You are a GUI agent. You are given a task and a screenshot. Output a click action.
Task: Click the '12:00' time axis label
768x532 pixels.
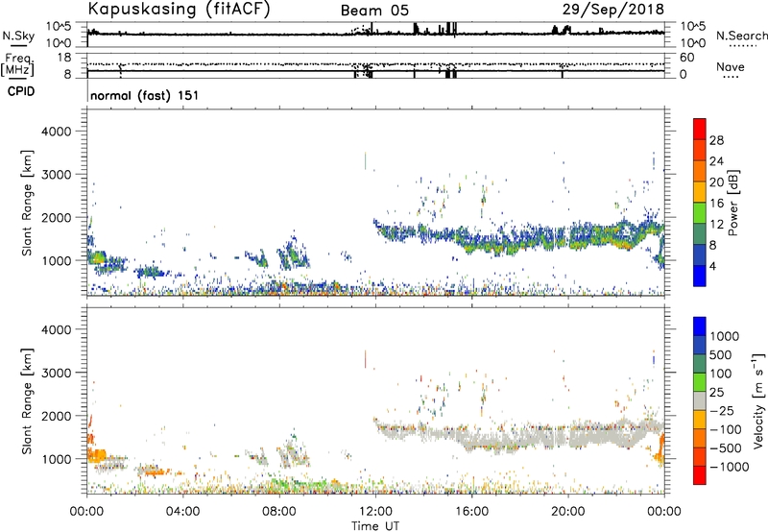tap(375, 512)
